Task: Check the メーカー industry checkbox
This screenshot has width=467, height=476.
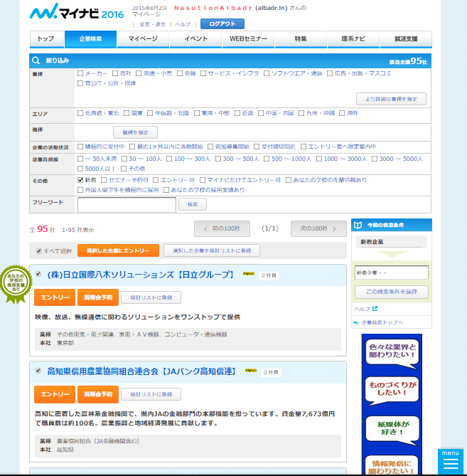Action: click(x=80, y=73)
